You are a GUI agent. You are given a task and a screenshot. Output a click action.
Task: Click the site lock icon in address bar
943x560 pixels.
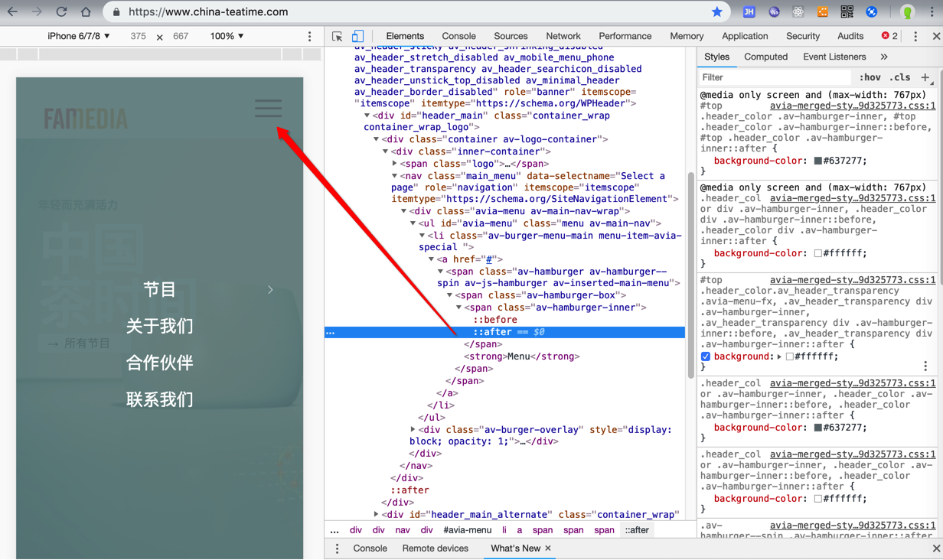click(116, 12)
